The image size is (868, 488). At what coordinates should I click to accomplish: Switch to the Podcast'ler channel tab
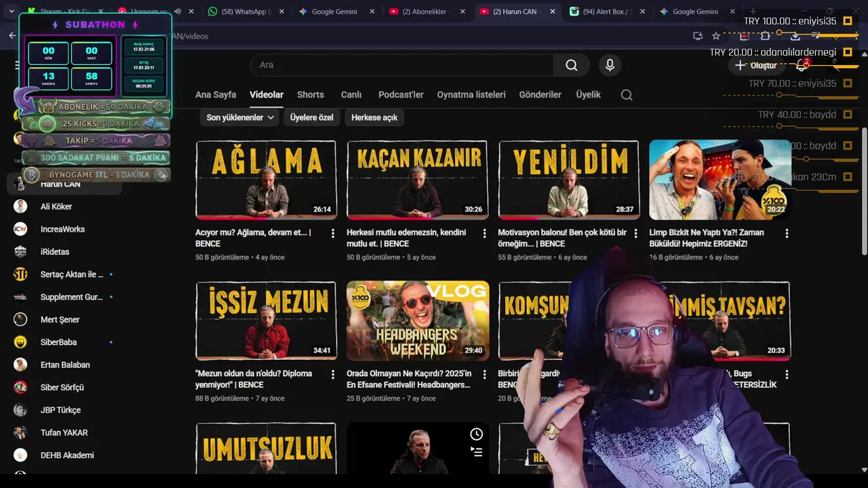coord(401,95)
